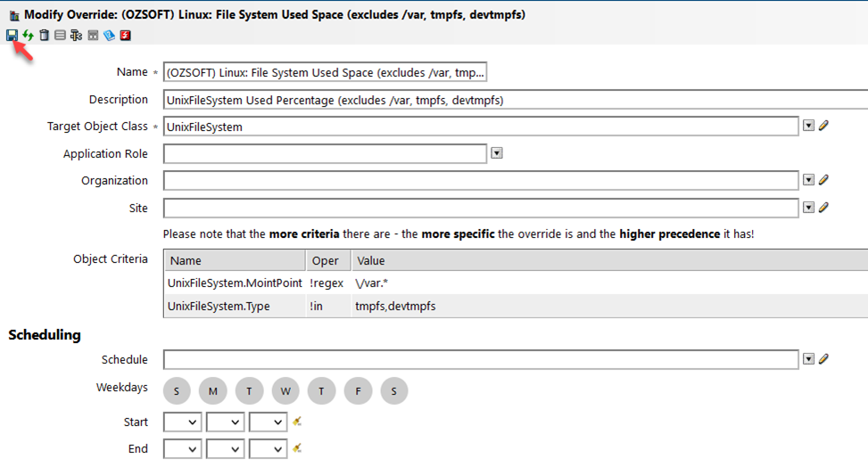This screenshot has height=467, width=868.
Task: Open the Application Role dropdown
Action: 497,153
